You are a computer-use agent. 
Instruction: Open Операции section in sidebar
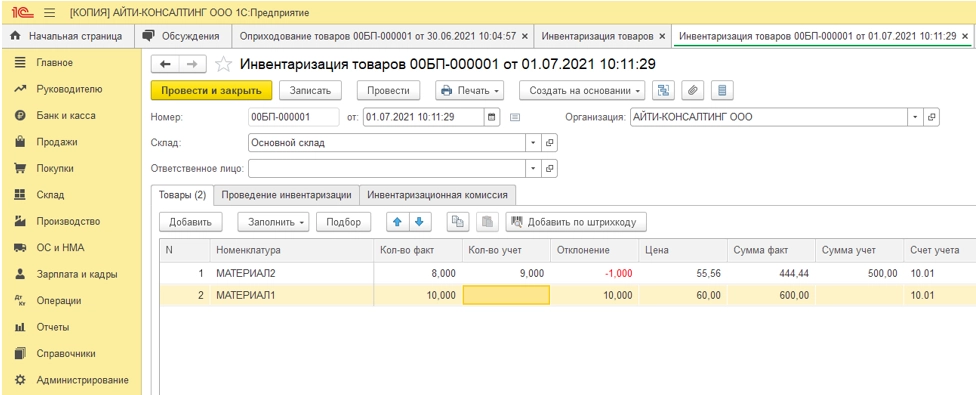pyautogui.click(x=59, y=300)
